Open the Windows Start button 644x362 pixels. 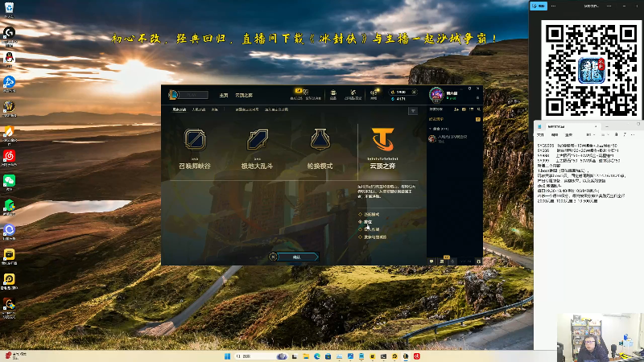click(227, 356)
